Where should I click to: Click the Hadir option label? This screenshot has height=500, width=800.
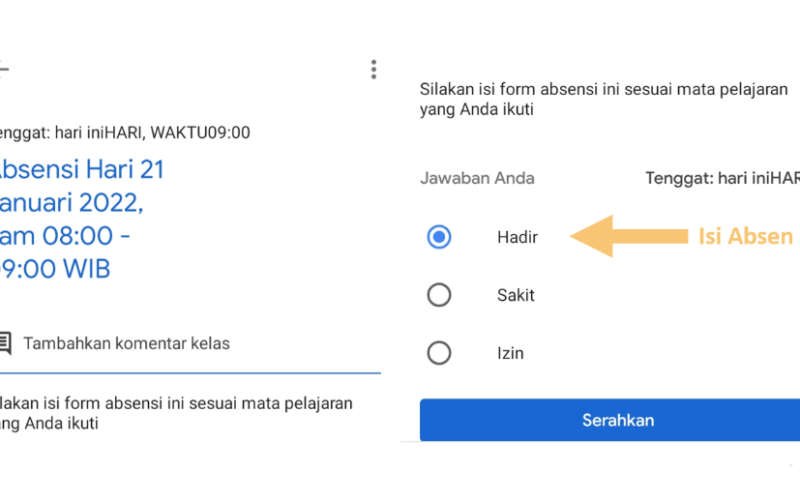point(517,237)
